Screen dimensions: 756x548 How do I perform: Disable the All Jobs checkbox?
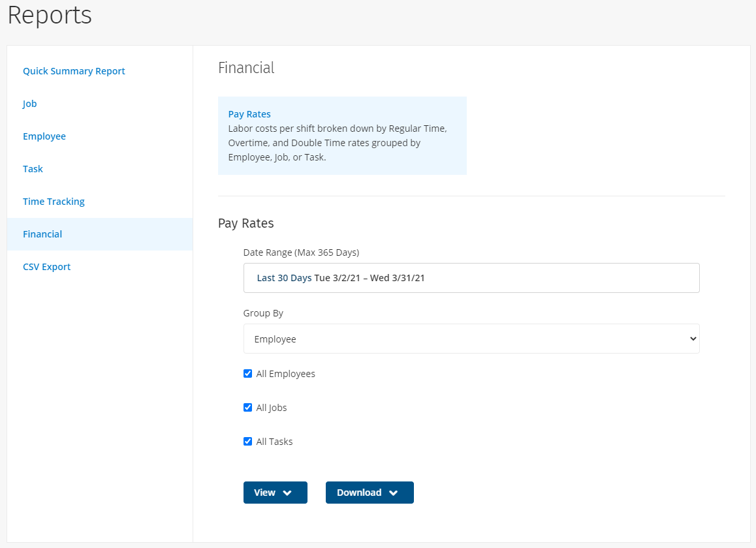tap(247, 407)
